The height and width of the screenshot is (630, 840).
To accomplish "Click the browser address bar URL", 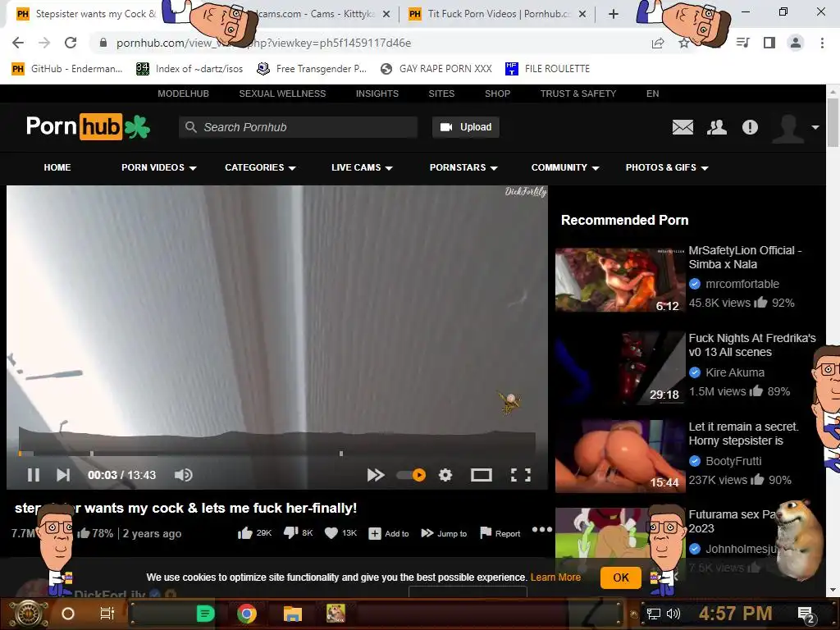I will (x=263, y=43).
